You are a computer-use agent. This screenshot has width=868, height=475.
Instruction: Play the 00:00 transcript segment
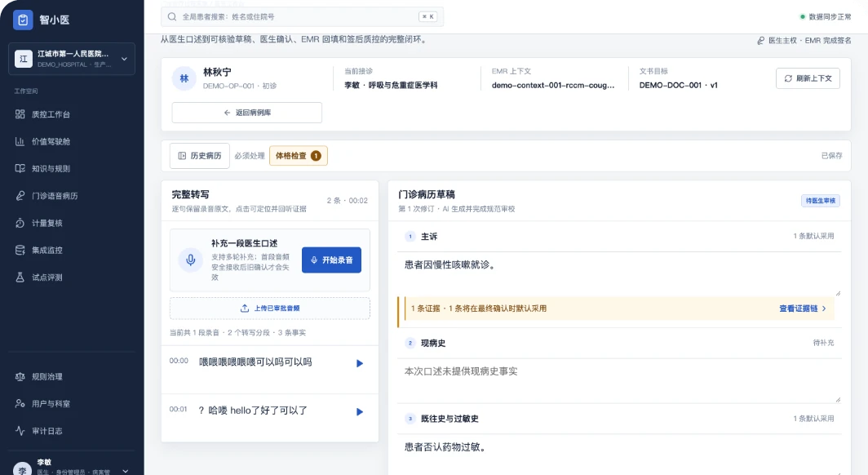359,364
